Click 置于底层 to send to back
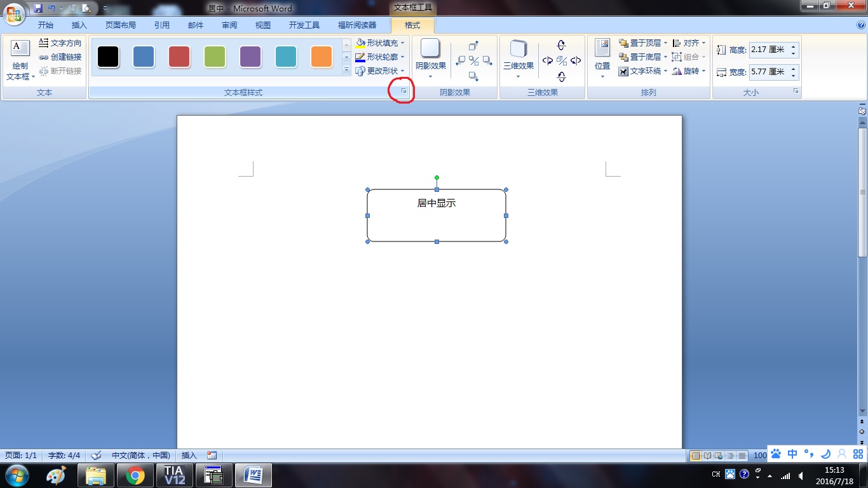This screenshot has height=488, width=868. (639, 57)
